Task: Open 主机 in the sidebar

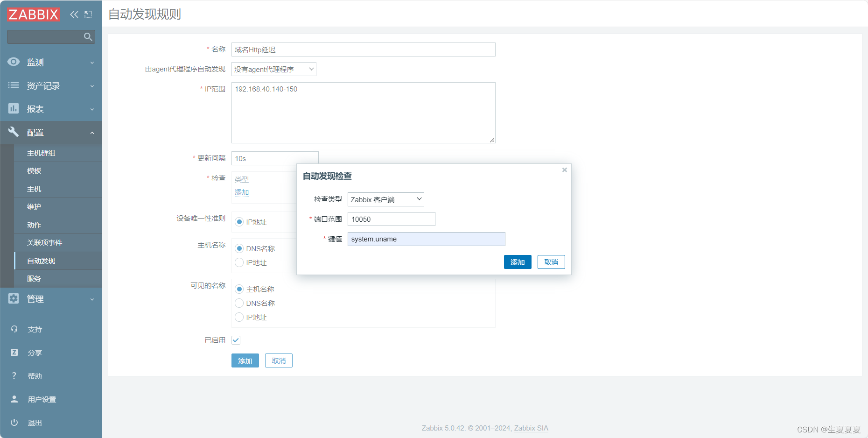Action: [x=58, y=189]
